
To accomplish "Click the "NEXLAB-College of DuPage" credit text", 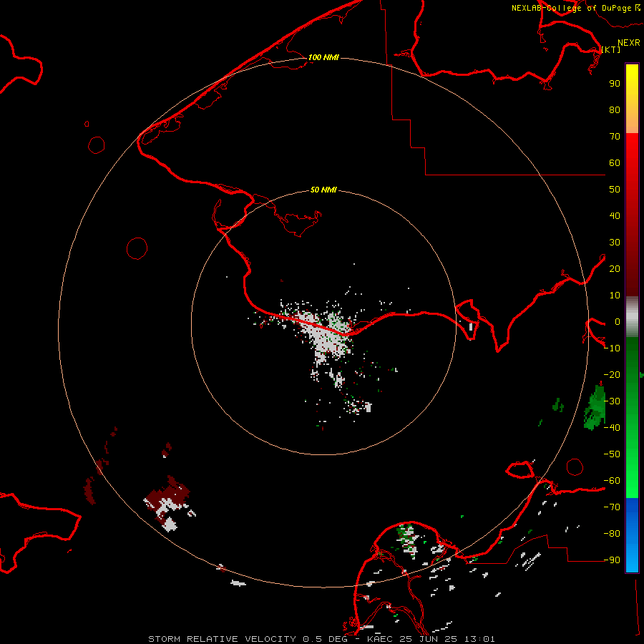I will click(x=571, y=8).
